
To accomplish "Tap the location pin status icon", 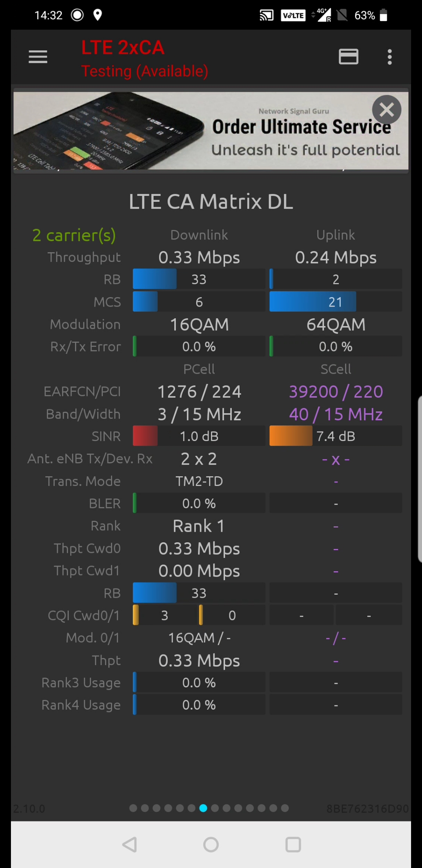I will 98,15.
